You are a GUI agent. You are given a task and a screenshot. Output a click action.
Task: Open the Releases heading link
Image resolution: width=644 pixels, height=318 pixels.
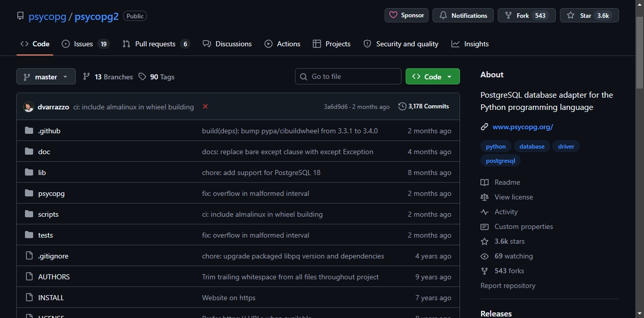click(x=496, y=313)
